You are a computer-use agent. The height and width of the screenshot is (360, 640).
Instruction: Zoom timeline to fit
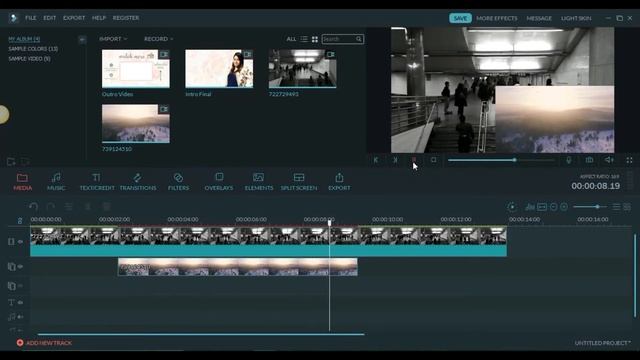click(x=542, y=207)
